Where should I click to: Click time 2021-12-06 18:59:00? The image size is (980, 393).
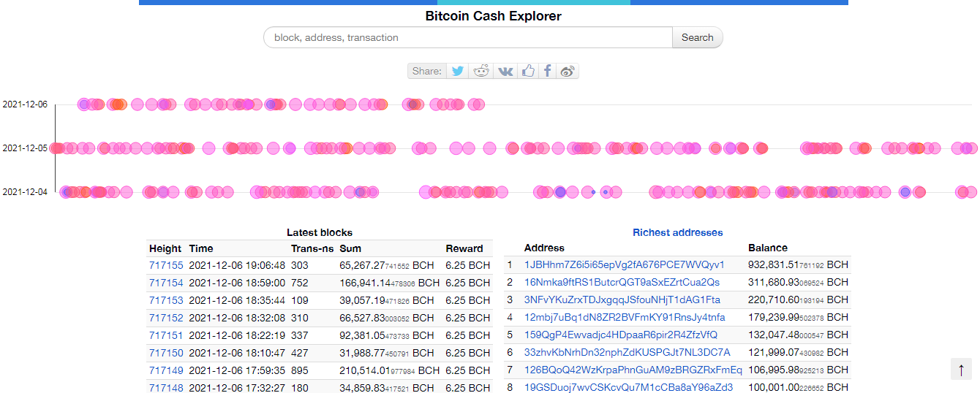pyautogui.click(x=237, y=283)
